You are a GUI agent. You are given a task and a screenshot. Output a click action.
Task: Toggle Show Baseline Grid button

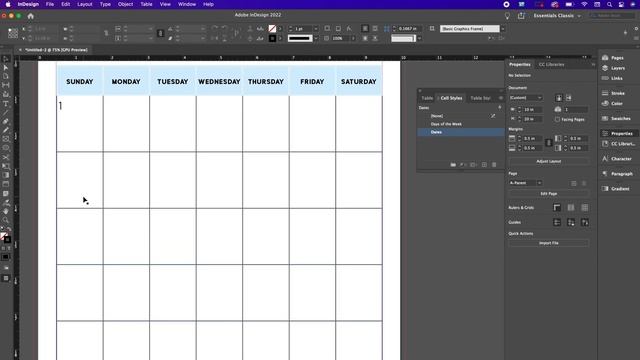click(571, 208)
